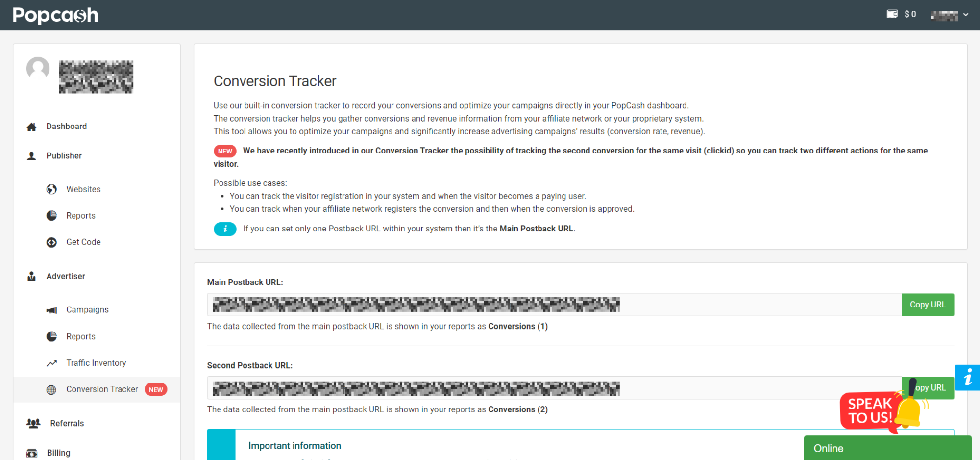Viewport: 980px width, 460px height.
Task: Click the Popcash logo
Action: (55, 15)
